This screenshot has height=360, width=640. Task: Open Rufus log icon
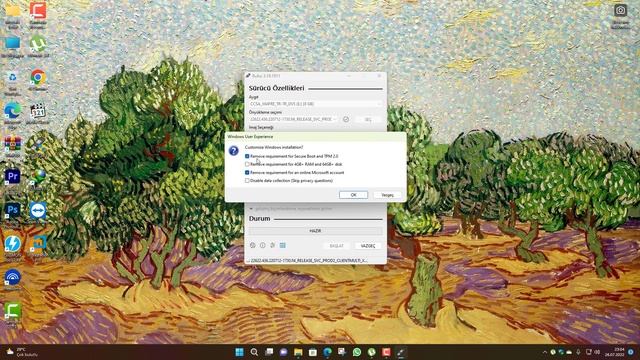[x=282, y=245]
